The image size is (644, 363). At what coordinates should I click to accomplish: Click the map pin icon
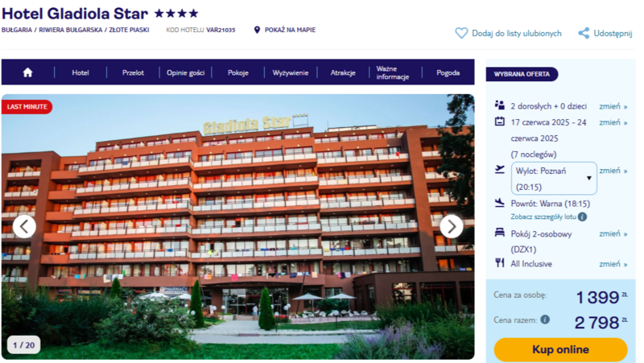(257, 30)
